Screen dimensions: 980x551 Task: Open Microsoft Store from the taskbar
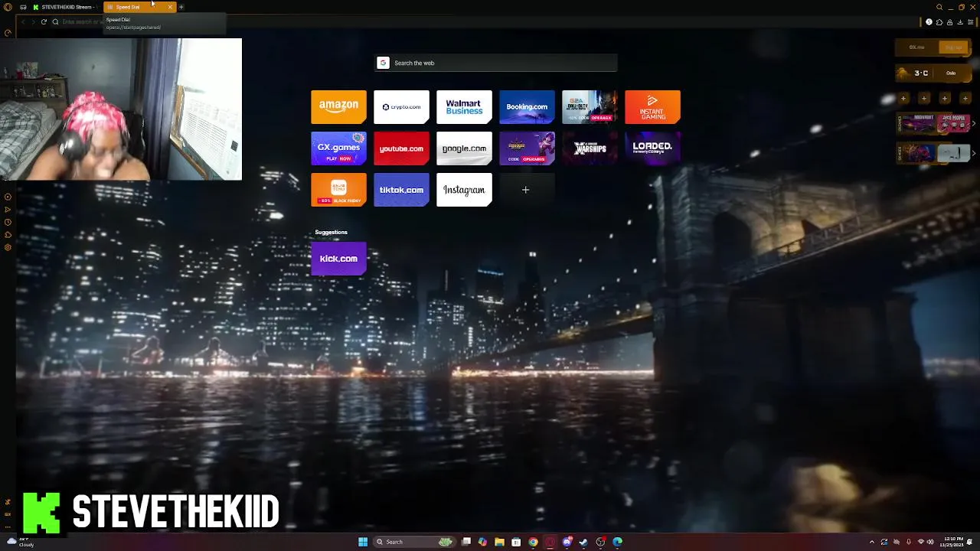516,542
